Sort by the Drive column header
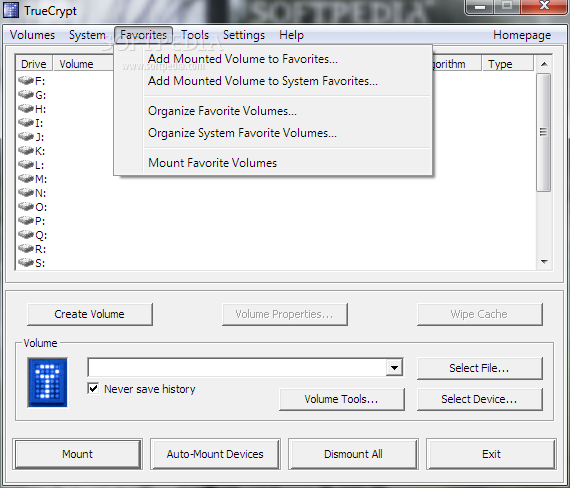This screenshot has width=570, height=488. click(34, 64)
